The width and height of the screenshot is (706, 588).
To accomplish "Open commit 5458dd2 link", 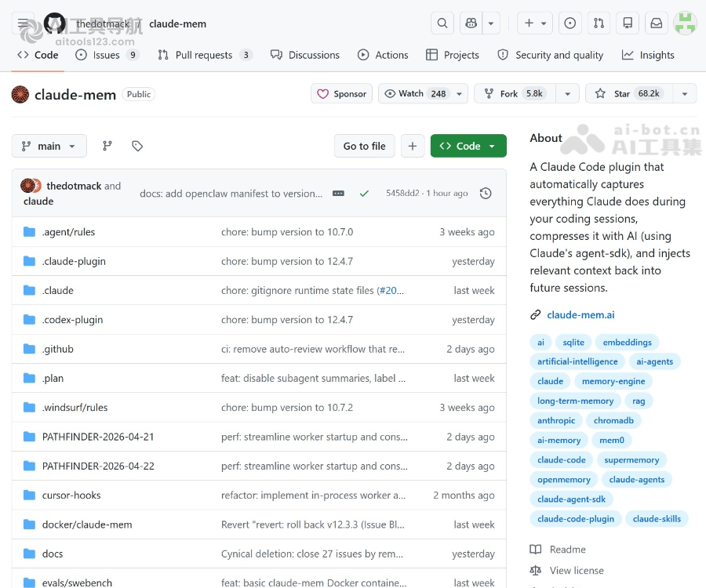I will tap(402, 193).
